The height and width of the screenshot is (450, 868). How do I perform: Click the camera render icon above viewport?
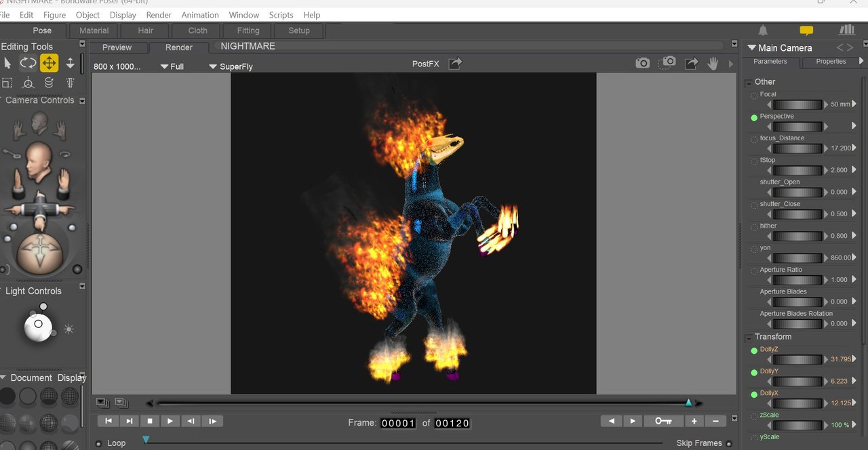coord(642,63)
